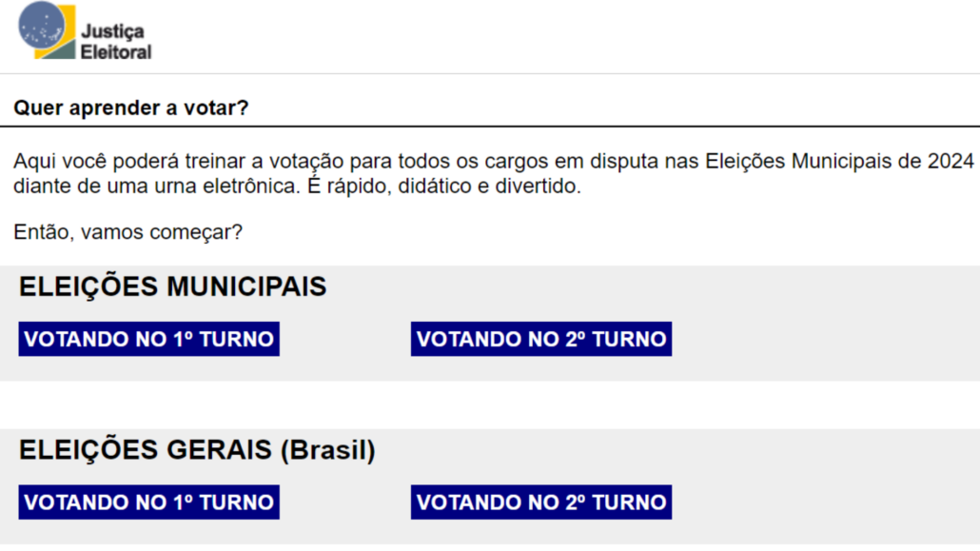The image size is (980, 551).
Task: Click the blue starry globe in the logo
Action: coord(40,25)
